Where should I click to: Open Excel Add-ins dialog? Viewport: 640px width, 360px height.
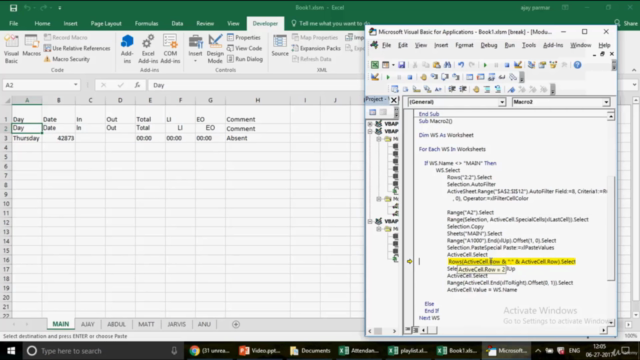pyautogui.click(x=148, y=49)
